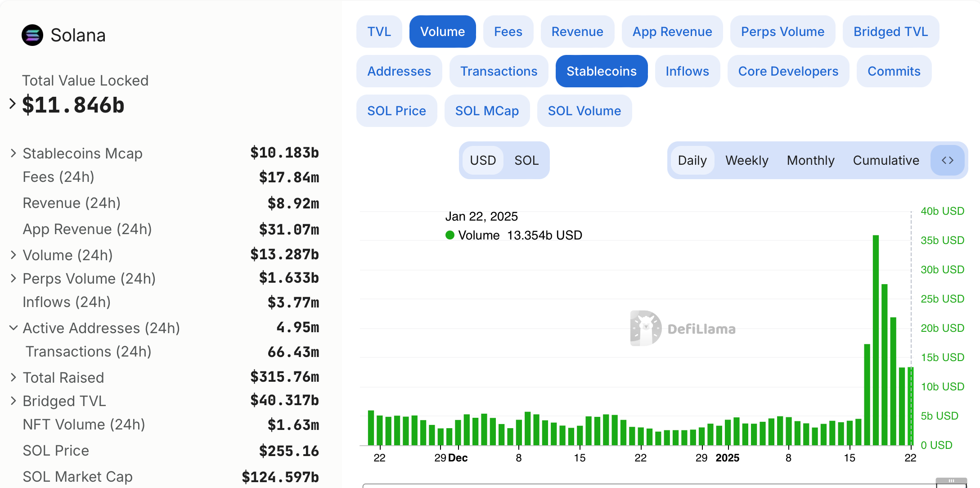This screenshot has height=488, width=980.
Task: Switch to Weekly interval
Action: click(x=747, y=160)
